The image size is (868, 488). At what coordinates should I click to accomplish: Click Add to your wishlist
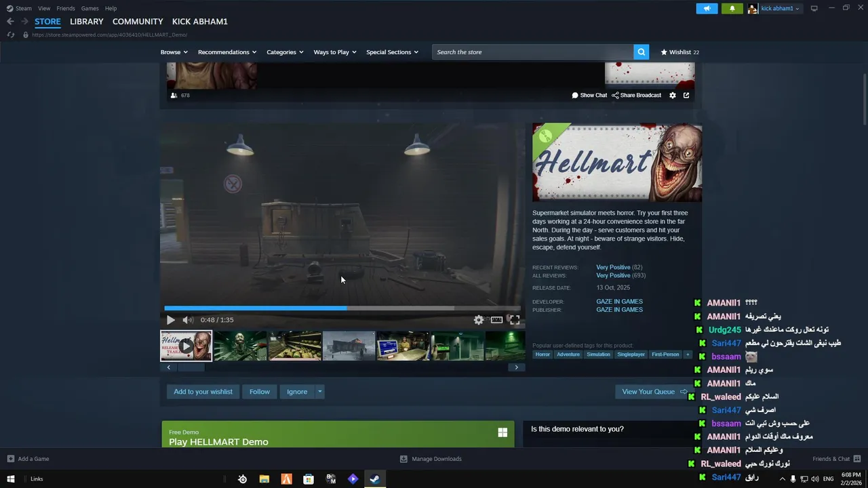coord(203,392)
